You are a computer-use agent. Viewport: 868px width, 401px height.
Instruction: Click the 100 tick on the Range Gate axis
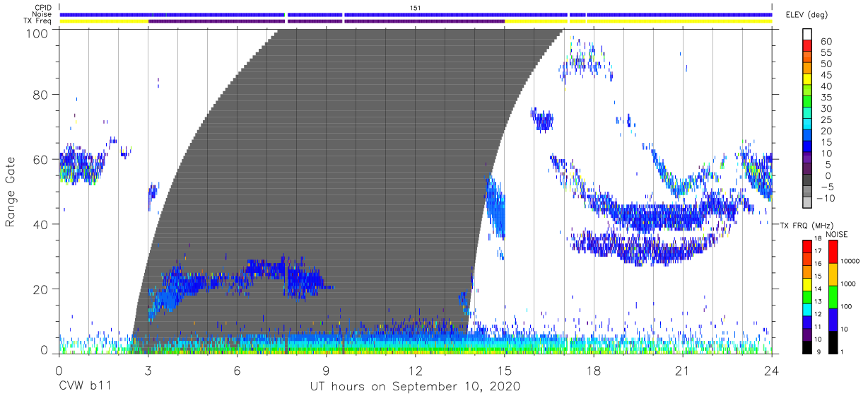37,33
